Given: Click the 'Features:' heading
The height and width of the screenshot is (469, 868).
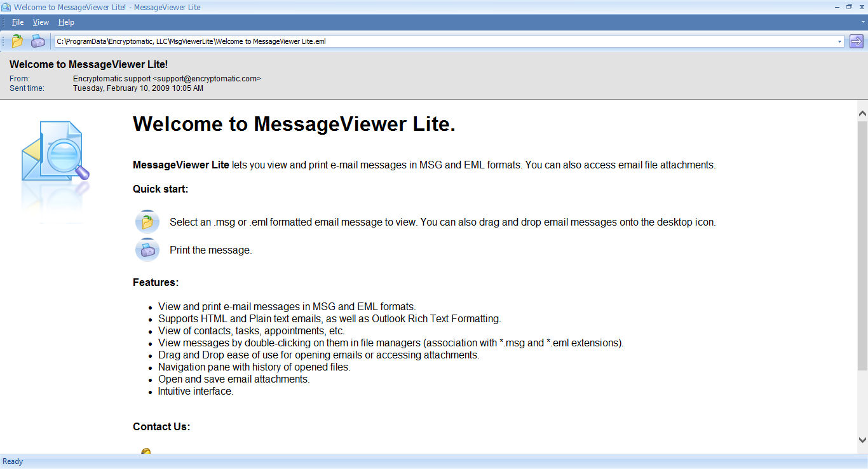Looking at the screenshot, I should 156,282.
